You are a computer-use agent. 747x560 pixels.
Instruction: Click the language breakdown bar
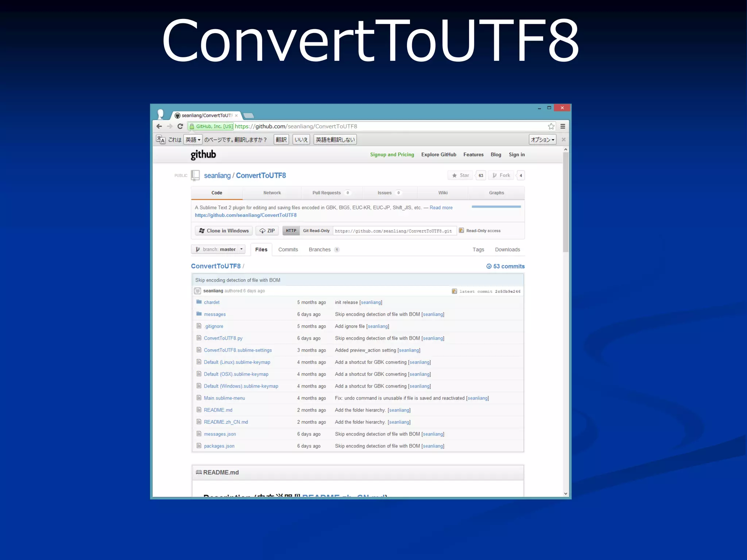click(x=496, y=207)
